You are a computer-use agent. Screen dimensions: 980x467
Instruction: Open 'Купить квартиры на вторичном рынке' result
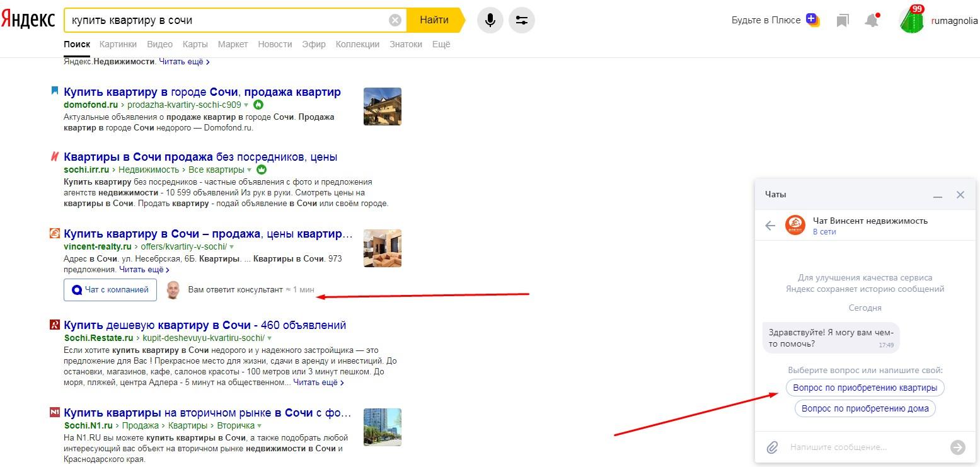coord(207,413)
